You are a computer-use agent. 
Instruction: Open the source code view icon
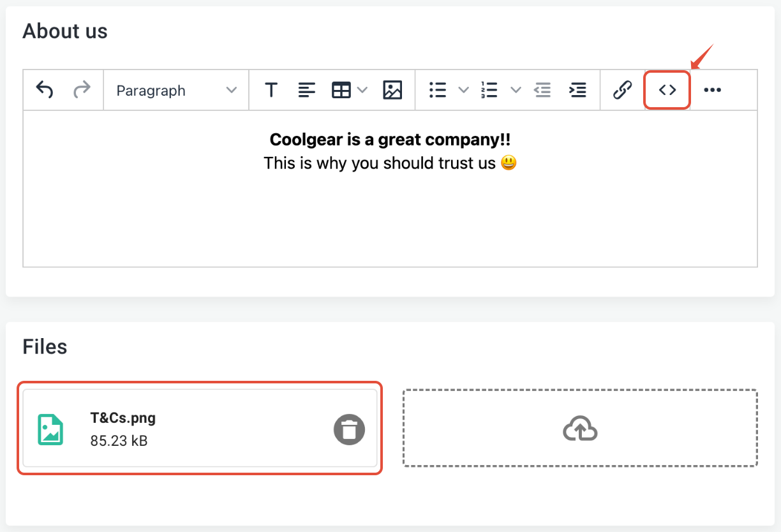coord(667,90)
